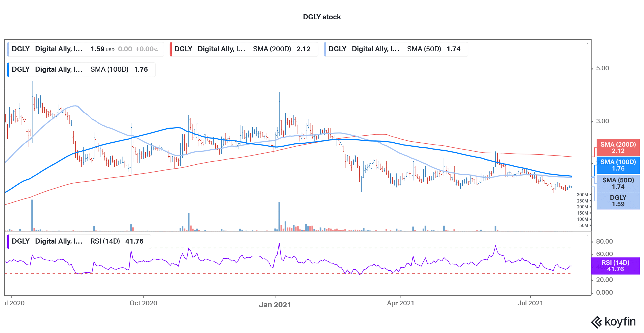This screenshot has width=644, height=333.
Task: Click the 'DGLY stock' chart title
Action: (x=322, y=17)
